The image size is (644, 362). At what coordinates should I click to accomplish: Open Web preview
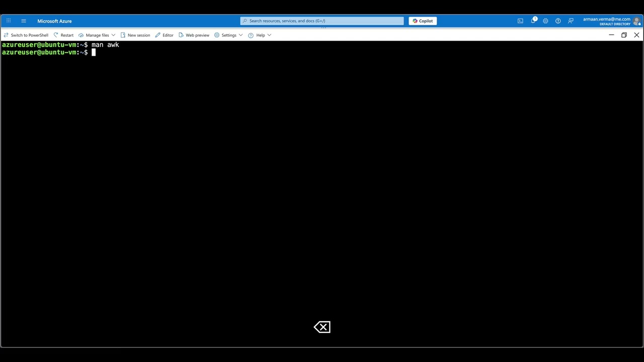click(194, 35)
